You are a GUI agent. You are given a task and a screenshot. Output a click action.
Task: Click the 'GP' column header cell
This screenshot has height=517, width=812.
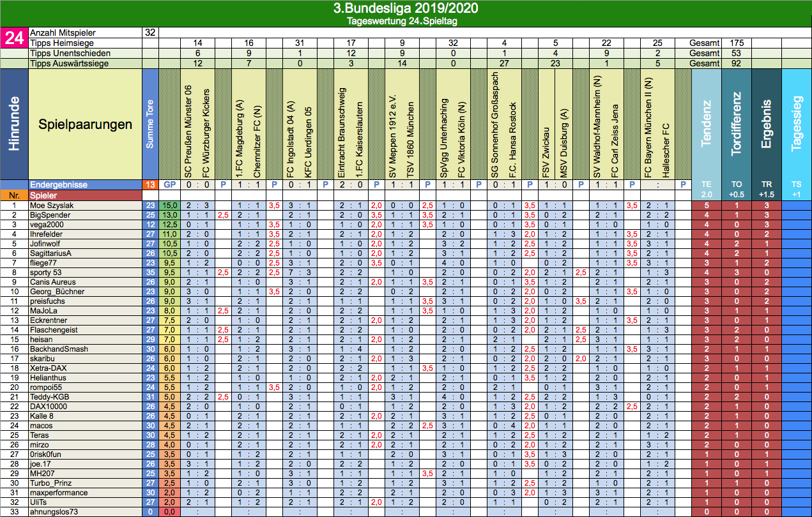(x=170, y=184)
